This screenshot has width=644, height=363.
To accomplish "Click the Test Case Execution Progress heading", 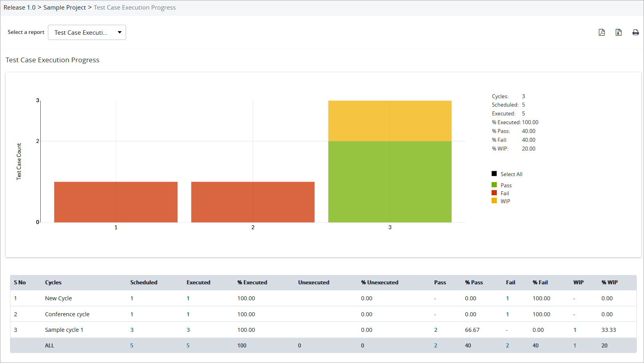I will [x=52, y=60].
